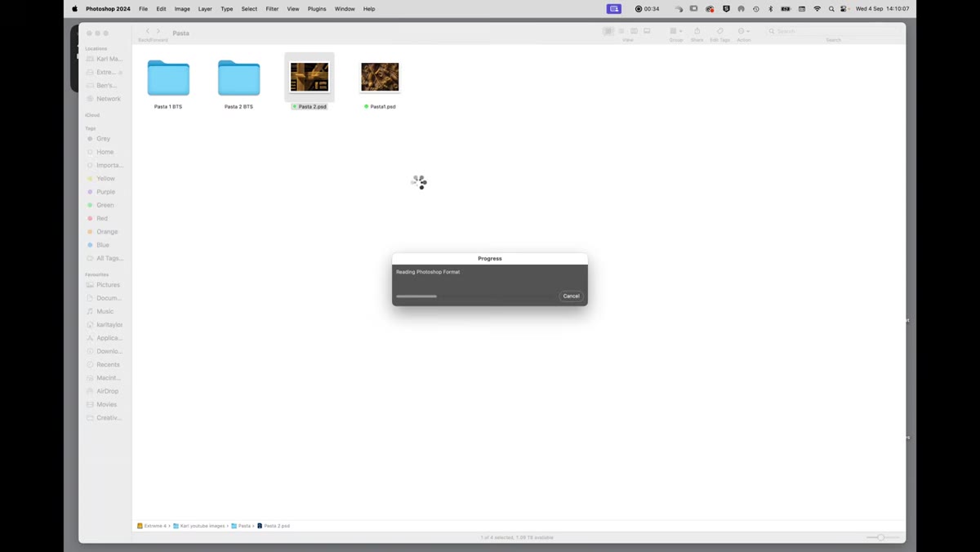
Task: Open the Action dropdown menu
Action: 743,31
